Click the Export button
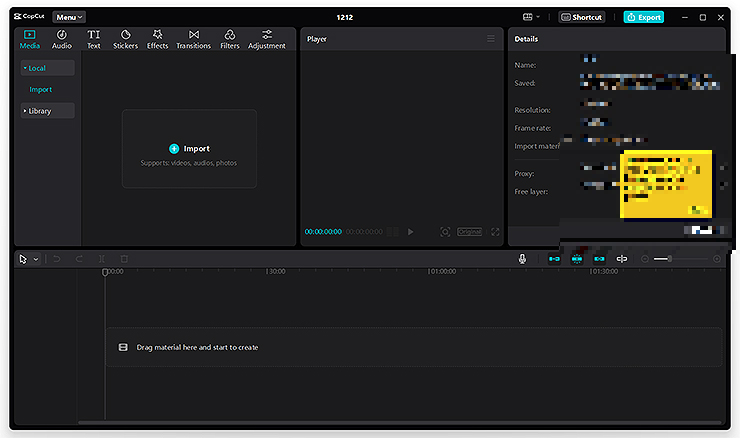This screenshot has height=438, width=740. (x=644, y=17)
